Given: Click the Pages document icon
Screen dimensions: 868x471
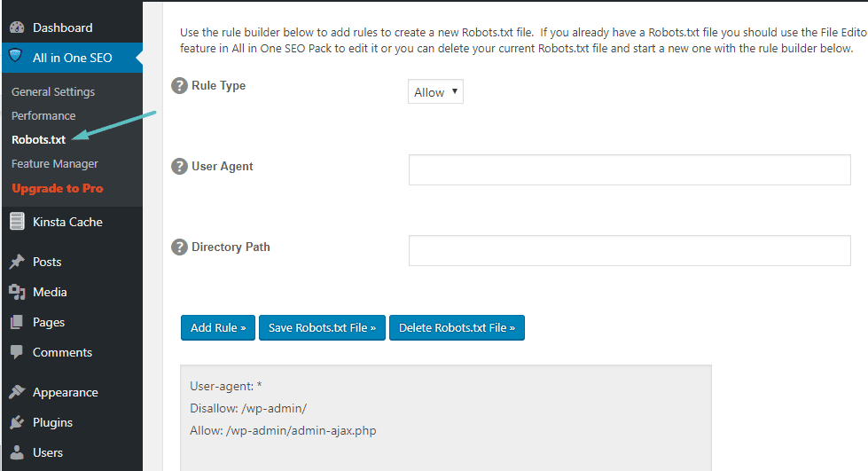Looking at the screenshot, I should point(17,322).
